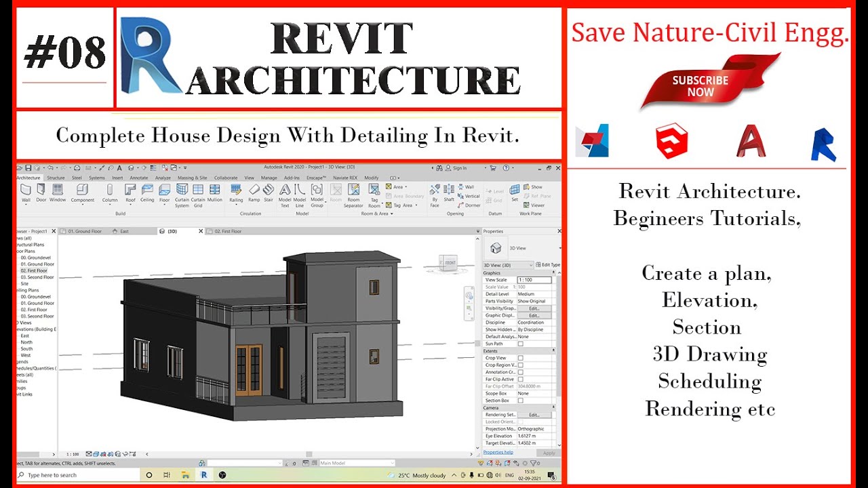Click the Edit Type button
This screenshot has width=868, height=488.
(548, 265)
